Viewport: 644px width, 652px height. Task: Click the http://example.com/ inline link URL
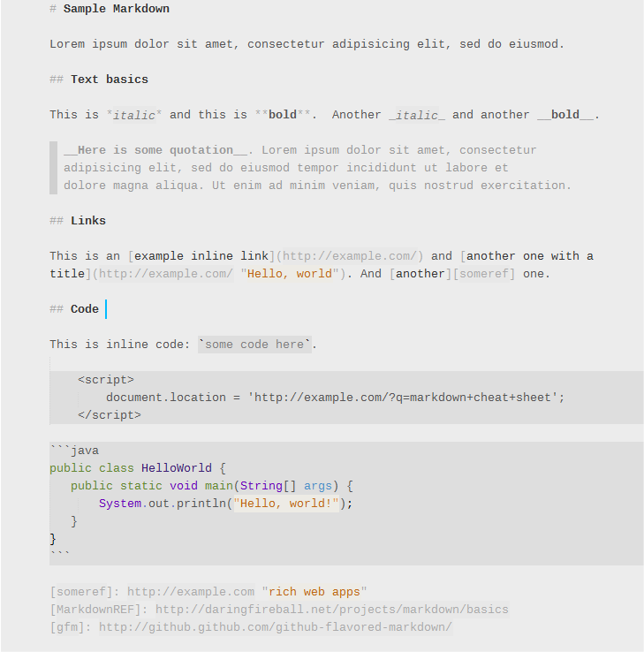pos(349,256)
